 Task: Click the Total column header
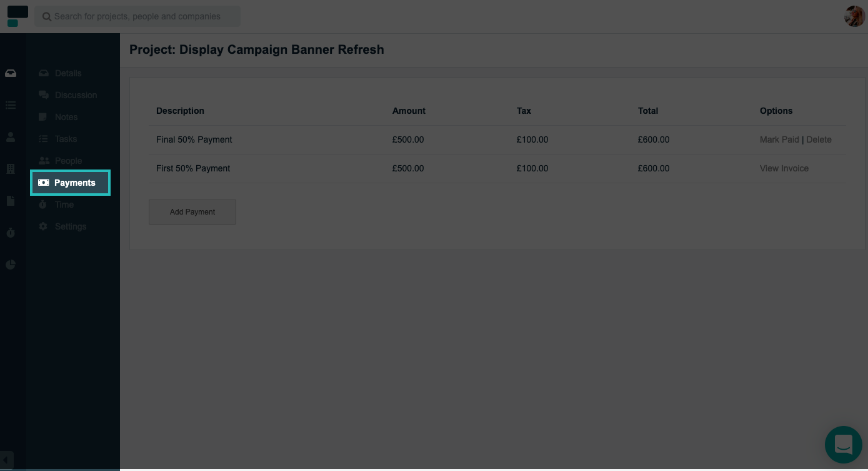tap(648, 111)
